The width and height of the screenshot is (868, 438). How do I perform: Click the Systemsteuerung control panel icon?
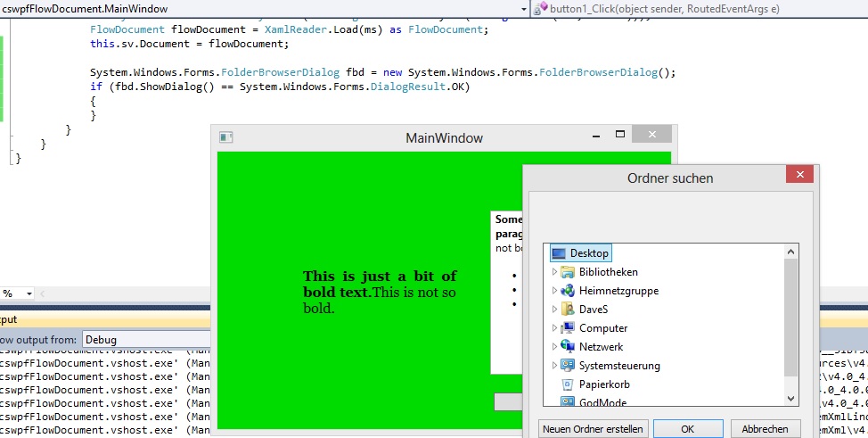coord(568,366)
